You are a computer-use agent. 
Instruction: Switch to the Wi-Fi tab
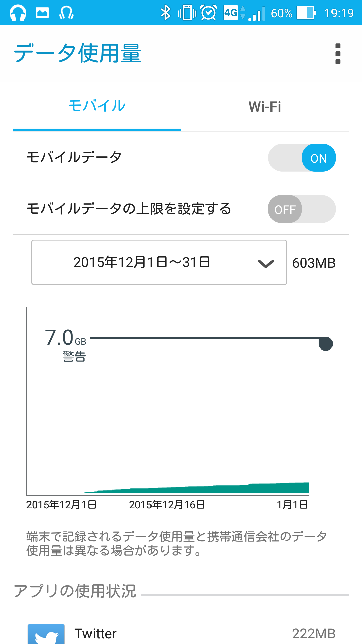(265, 107)
